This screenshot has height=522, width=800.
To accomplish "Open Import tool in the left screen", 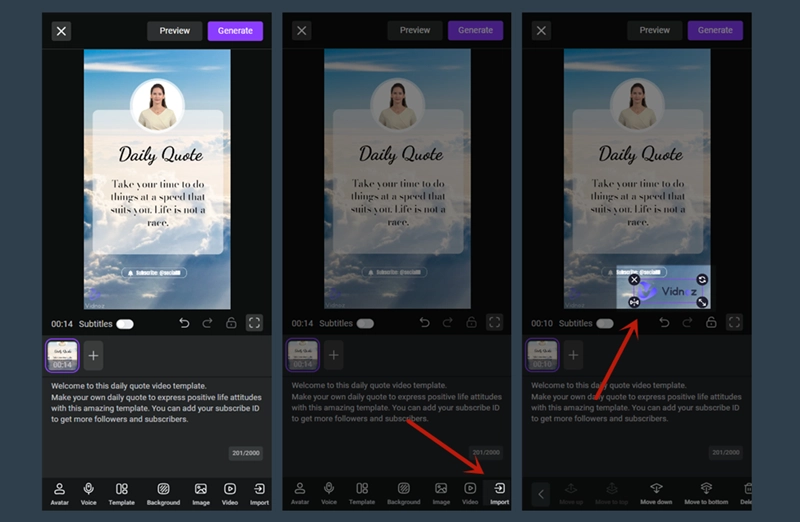I will (259, 494).
